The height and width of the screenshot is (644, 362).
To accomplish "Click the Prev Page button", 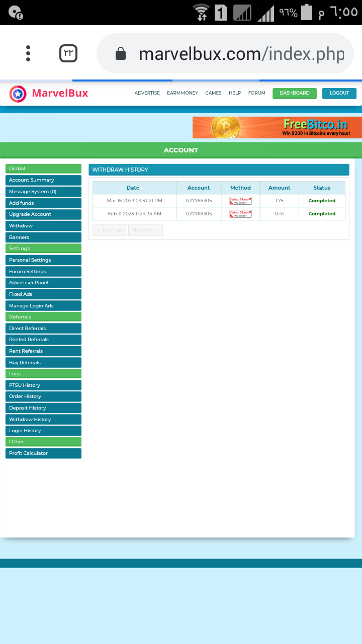I will coord(110,230).
